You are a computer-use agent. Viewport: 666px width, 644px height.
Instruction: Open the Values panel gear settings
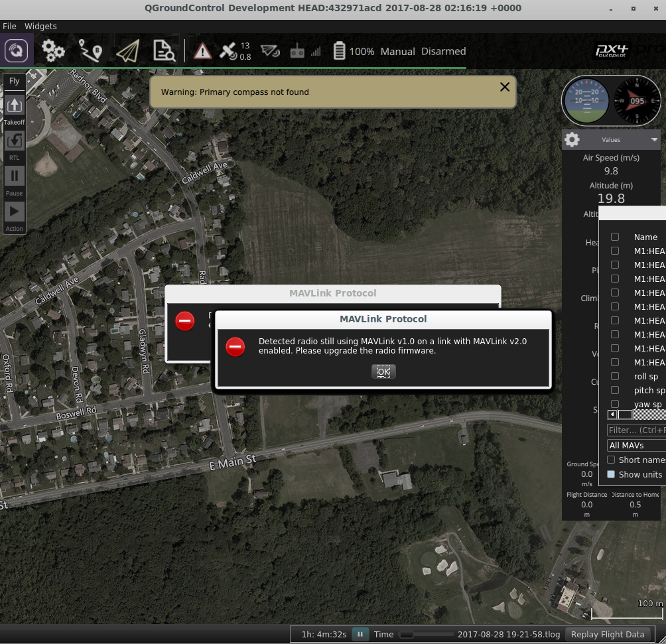coord(572,139)
